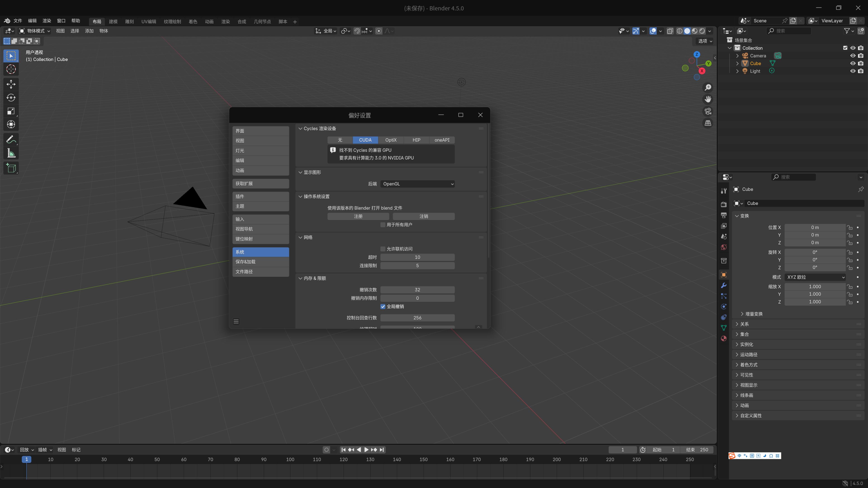Screen dimensions: 868x488
Task: Enable the 允许联机访问 checkbox
Action: coord(383,249)
